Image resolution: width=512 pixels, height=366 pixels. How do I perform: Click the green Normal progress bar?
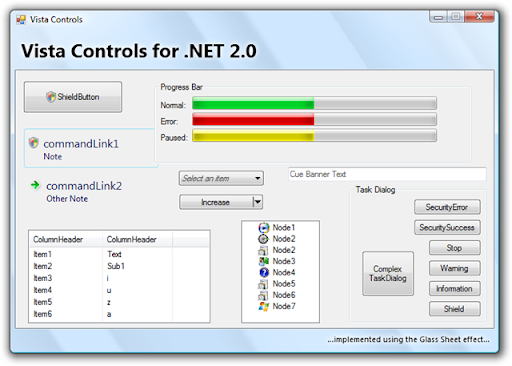[314, 103]
